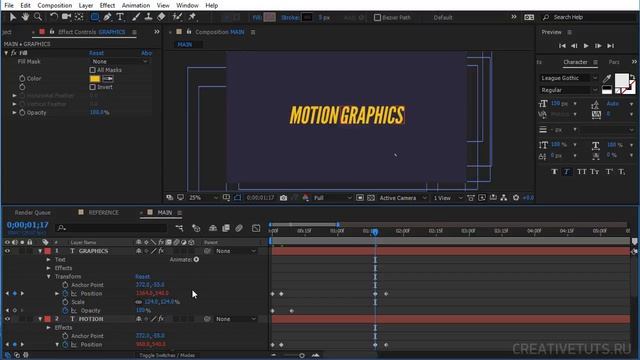
Task: Step forward one frame in Preview
Action: tap(598, 46)
